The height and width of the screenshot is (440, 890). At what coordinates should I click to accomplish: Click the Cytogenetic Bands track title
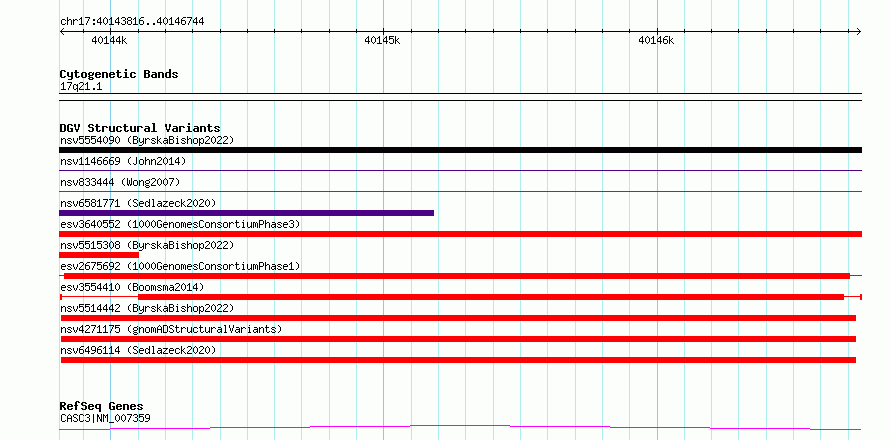(119, 74)
